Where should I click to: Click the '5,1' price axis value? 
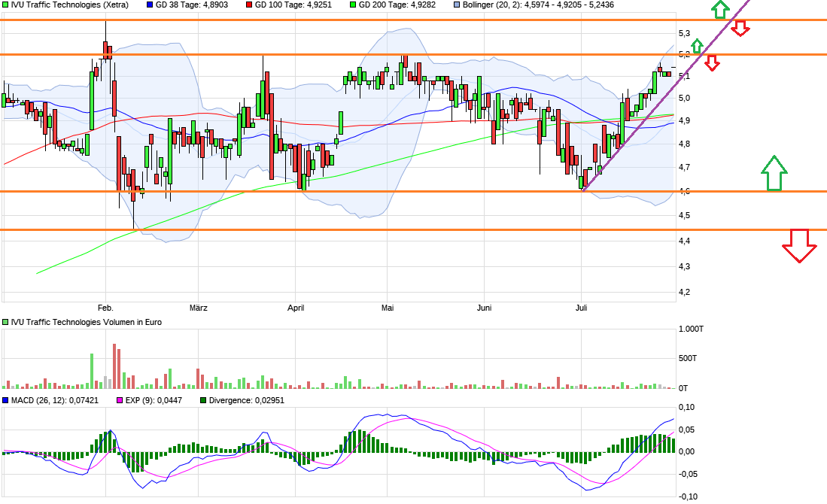click(684, 76)
